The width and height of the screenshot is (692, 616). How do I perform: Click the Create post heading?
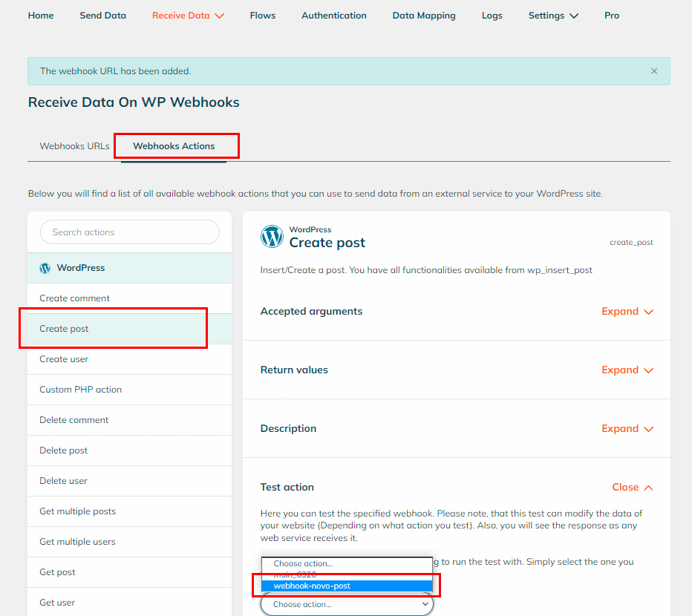point(327,243)
